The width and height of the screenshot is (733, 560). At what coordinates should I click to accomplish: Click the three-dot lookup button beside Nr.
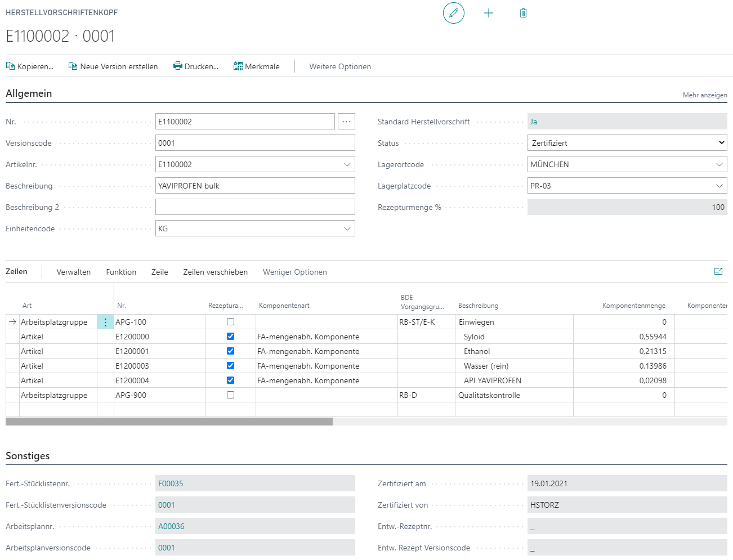pos(346,122)
